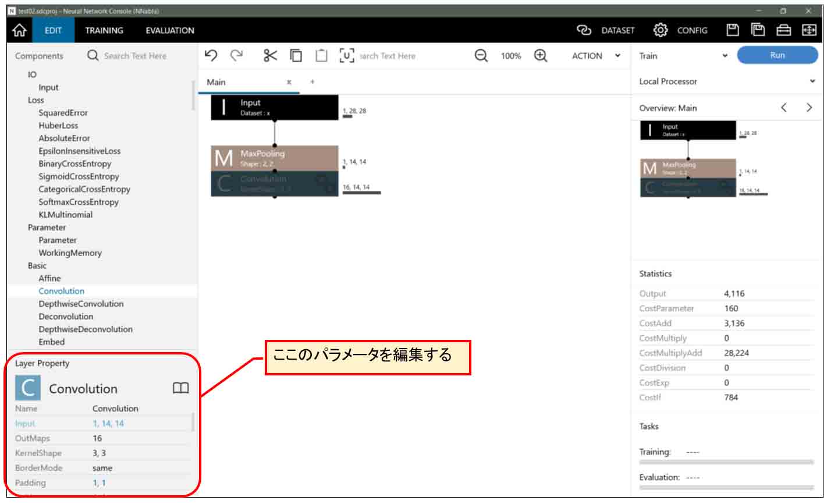
Task: Switch to the TRAINING tab
Action: click(104, 30)
